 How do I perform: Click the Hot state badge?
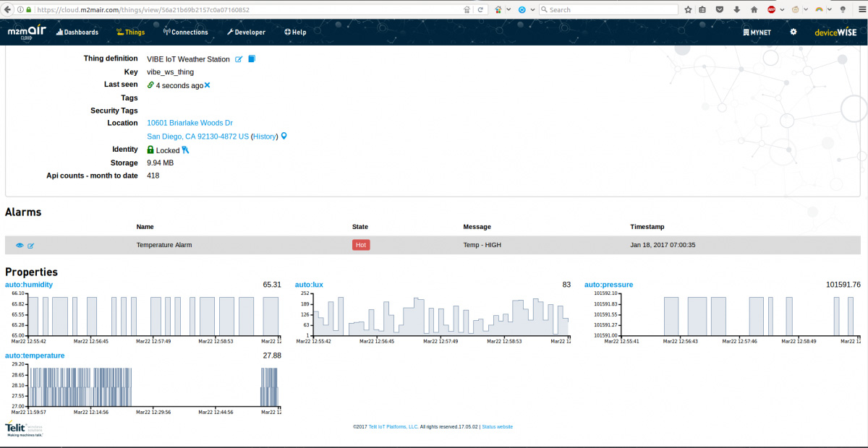pyautogui.click(x=361, y=245)
